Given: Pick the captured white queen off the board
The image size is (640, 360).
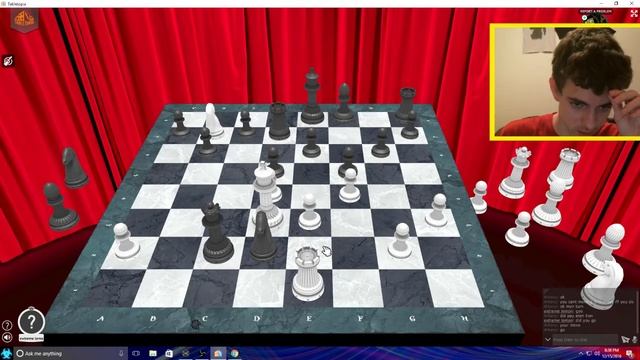Looking at the screenshot, I should (x=515, y=173).
